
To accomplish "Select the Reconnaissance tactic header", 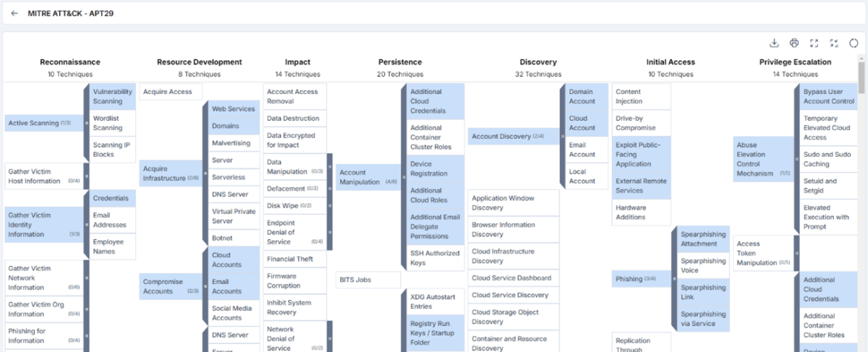I will tap(70, 62).
